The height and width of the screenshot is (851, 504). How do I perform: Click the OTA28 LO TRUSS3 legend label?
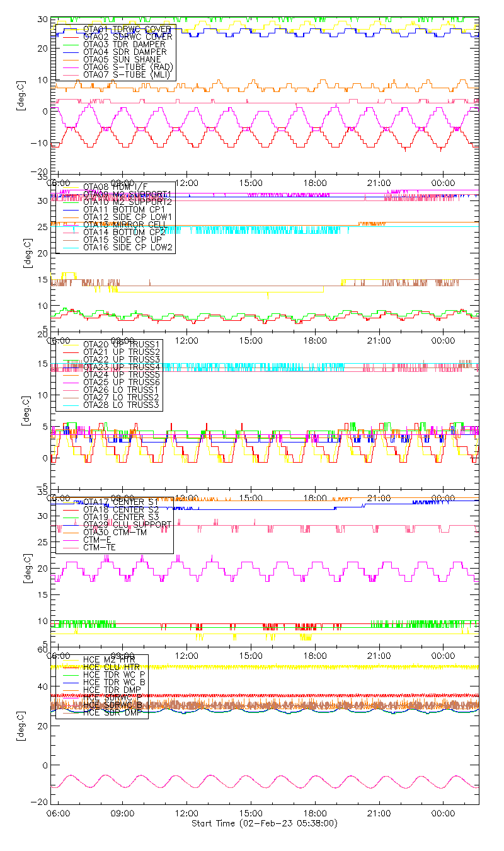122,404
